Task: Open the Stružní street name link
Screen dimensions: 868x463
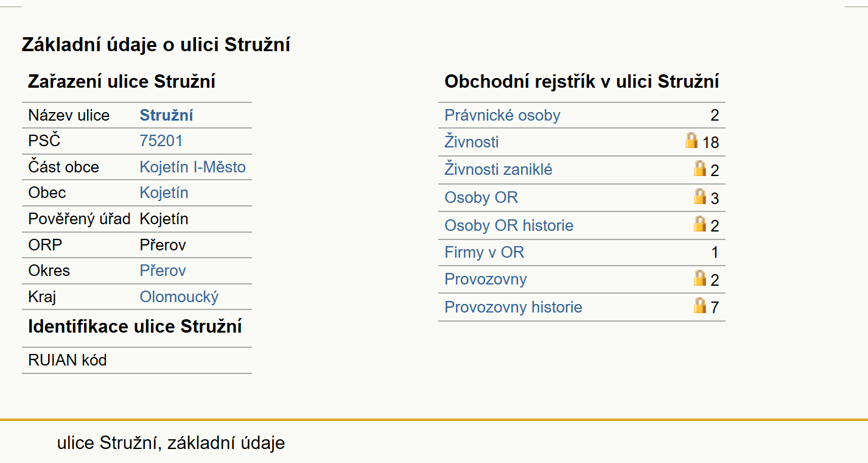Action: (166, 115)
